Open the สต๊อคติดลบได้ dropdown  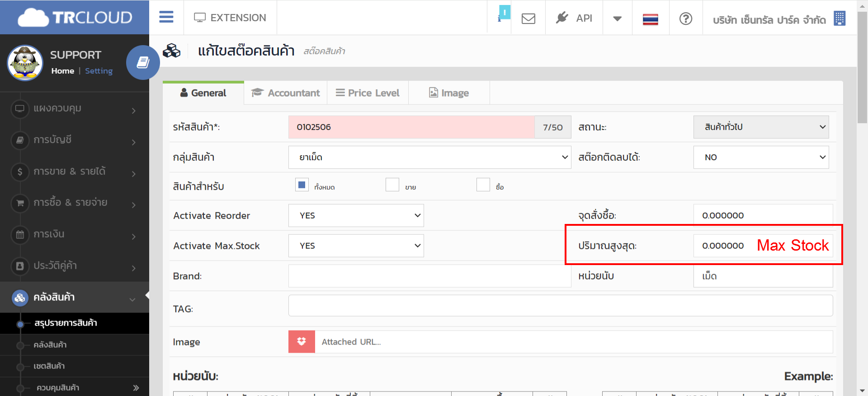coord(761,157)
